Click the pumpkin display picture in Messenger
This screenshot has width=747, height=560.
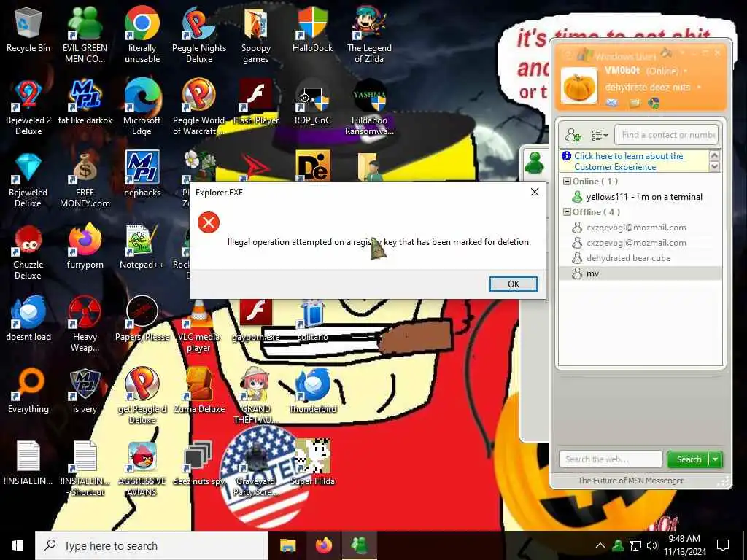coord(579,86)
